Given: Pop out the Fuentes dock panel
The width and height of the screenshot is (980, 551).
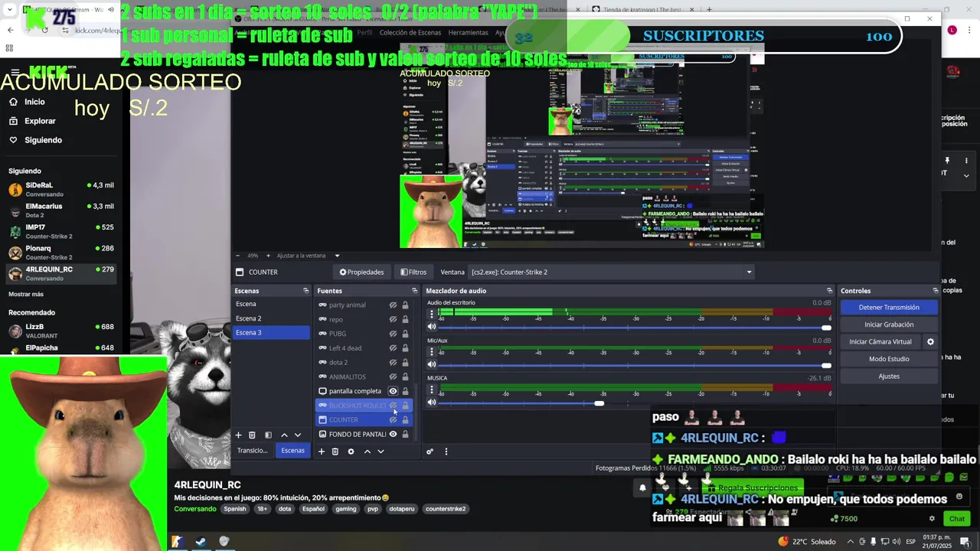Looking at the screenshot, I should [414, 291].
